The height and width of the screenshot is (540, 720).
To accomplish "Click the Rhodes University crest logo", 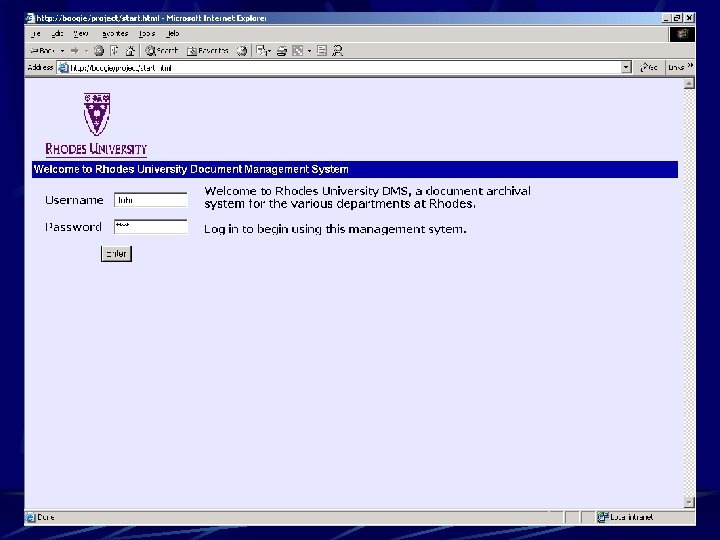I will (x=96, y=114).
